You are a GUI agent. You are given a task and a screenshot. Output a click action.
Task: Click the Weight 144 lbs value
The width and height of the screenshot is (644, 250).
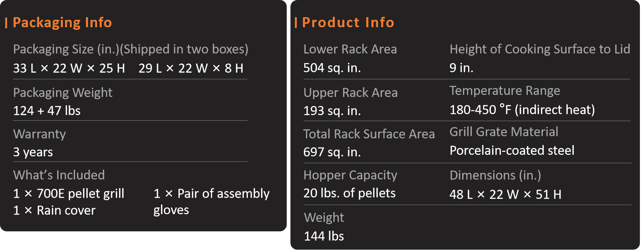324,236
